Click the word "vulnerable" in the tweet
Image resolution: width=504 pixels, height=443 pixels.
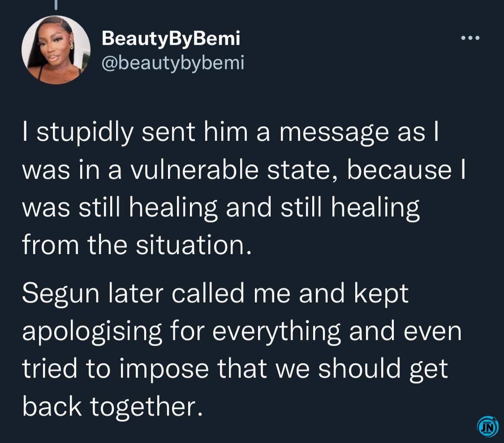pos(194,170)
